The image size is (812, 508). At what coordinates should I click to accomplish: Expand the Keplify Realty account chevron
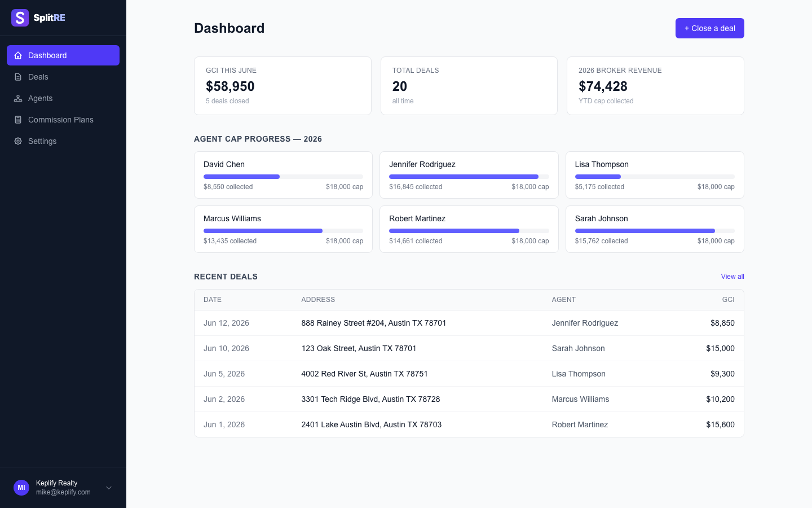coord(109,488)
